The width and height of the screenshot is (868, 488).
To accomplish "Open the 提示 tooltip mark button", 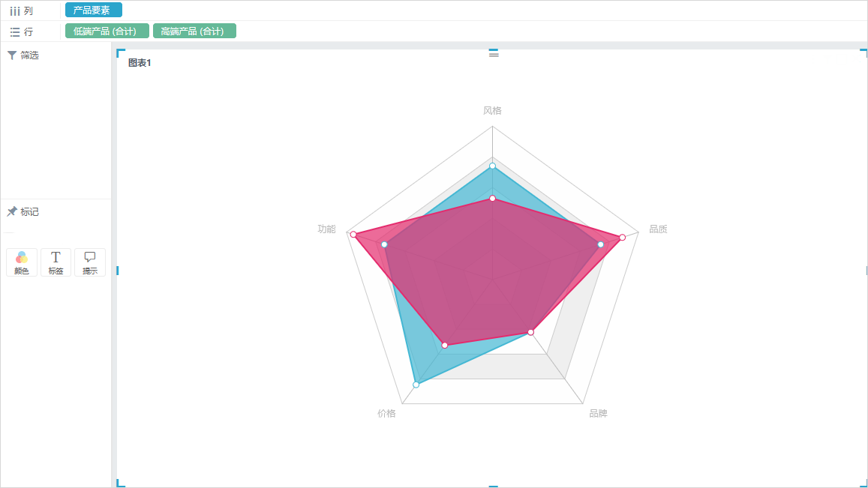I will (x=90, y=262).
